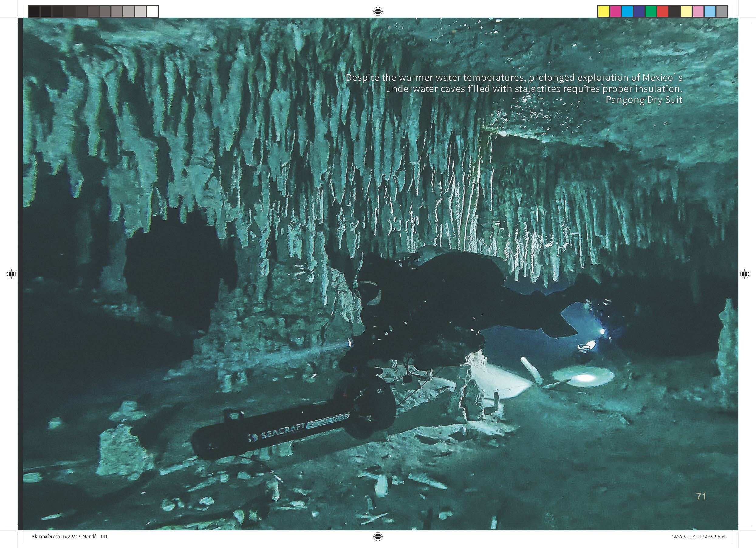Click the dark blue swatch in the color bar
The image size is (756, 548).
point(639,11)
